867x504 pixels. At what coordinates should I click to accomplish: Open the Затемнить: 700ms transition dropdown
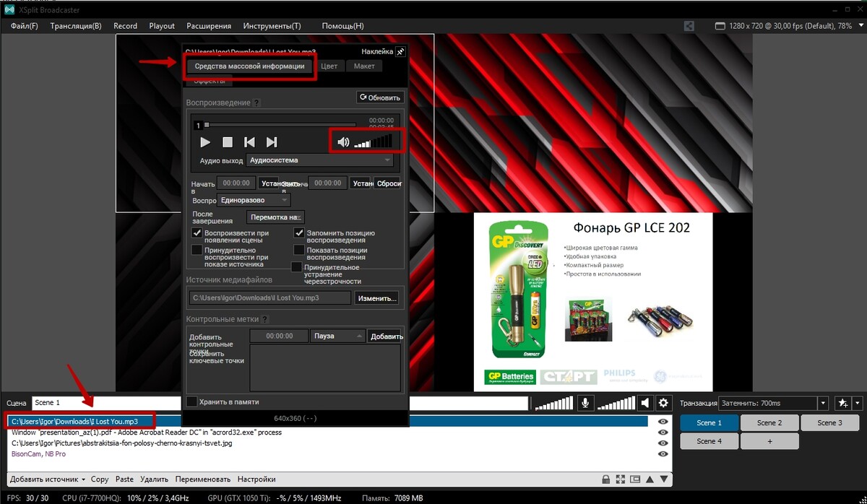(774, 403)
